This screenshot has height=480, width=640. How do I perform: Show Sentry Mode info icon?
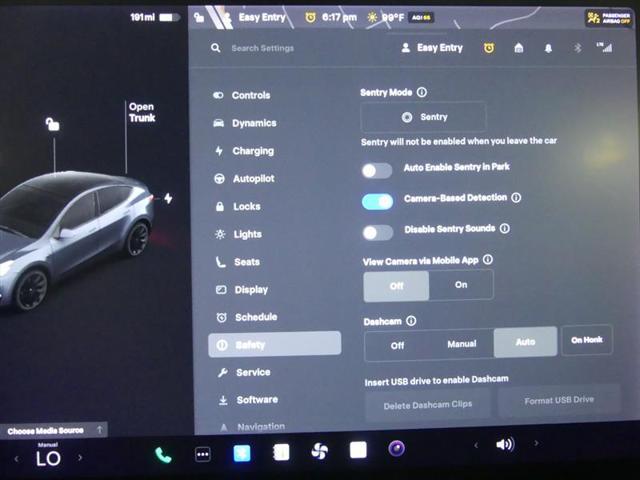[x=422, y=92]
